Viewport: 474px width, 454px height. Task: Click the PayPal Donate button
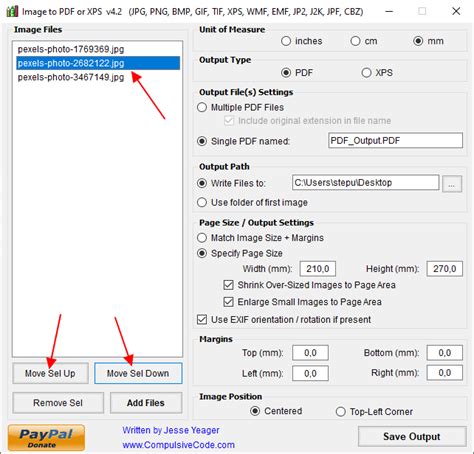[x=46, y=438]
